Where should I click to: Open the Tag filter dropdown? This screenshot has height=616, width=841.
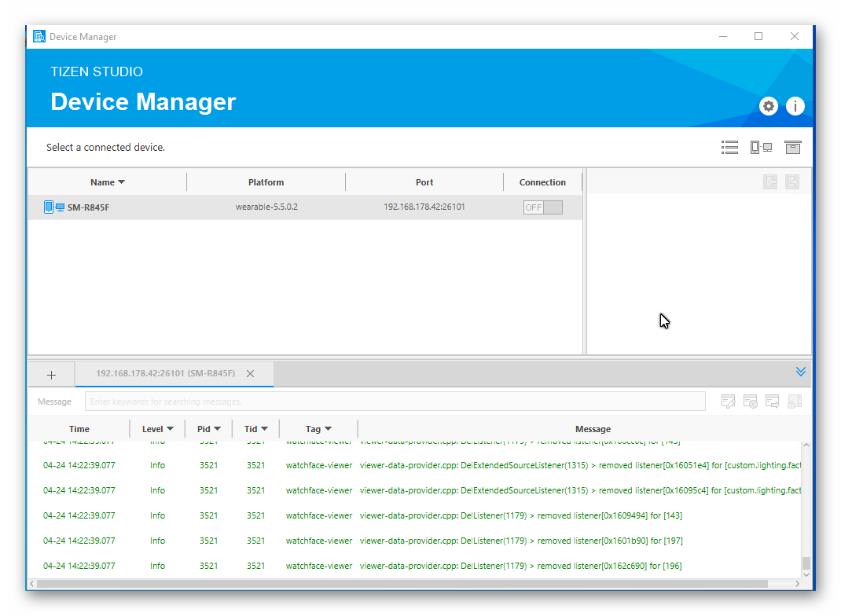[329, 429]
